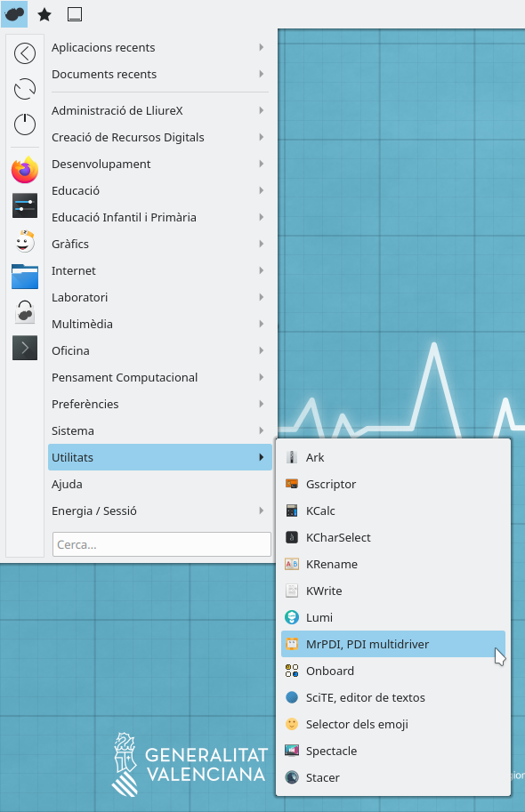
Task: Select MrPDI, PDI multidriver entry
Action: 392,644
